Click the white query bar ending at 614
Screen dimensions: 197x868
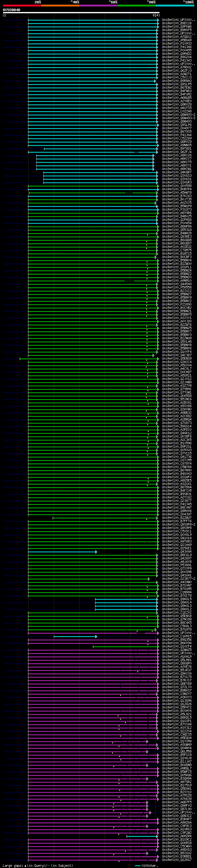81,13
